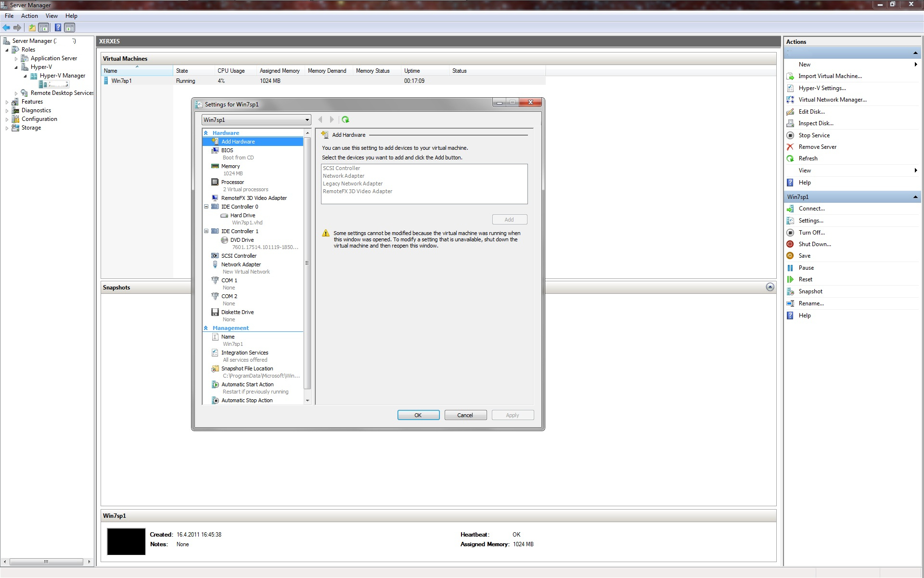The width and height of the screenshot is (924, 578).
Task: Open Hyper-V Settings from the Actions pane
Action: click(822, 88)
